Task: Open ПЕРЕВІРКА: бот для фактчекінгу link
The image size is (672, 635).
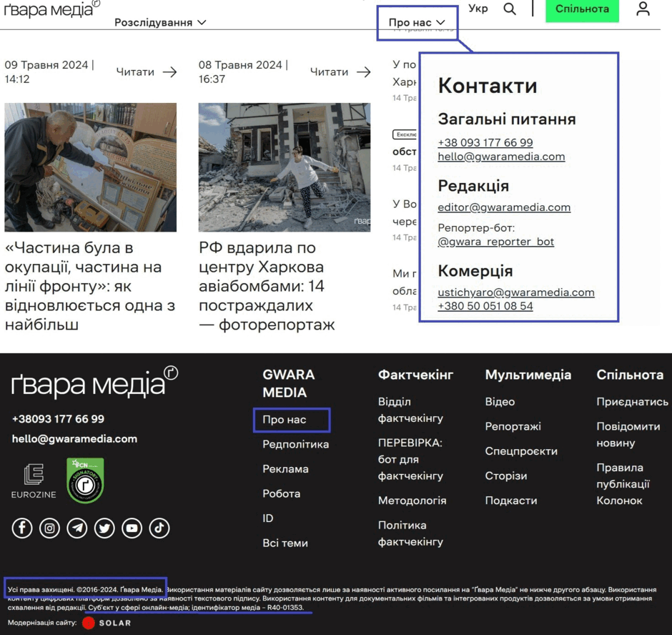Action: click(x=410, y=459)
